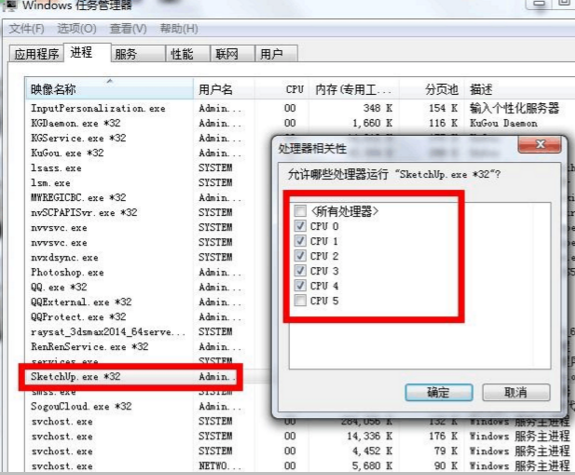Viewport: 575px width, 475px height.
Task: Click the Task Manager title bar icon
Action: click(x=10, y=5)
